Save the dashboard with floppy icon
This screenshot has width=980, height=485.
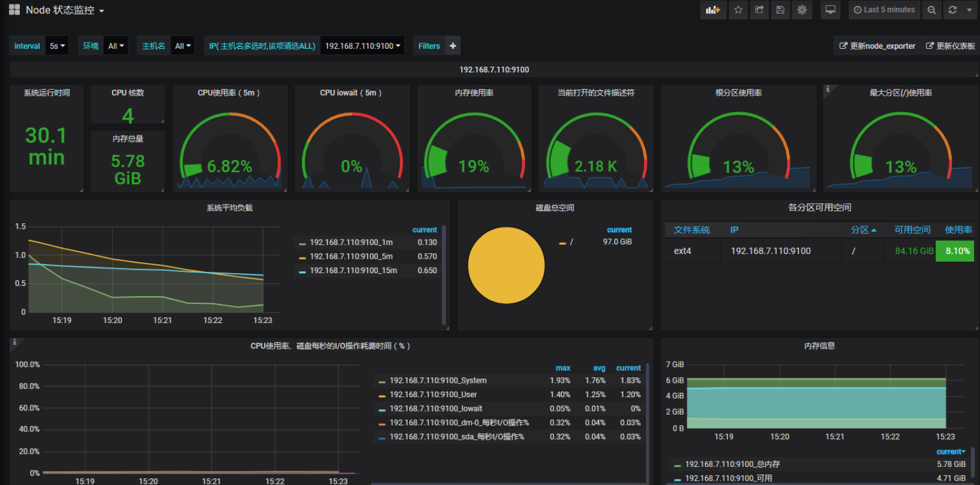click(780, 10)
